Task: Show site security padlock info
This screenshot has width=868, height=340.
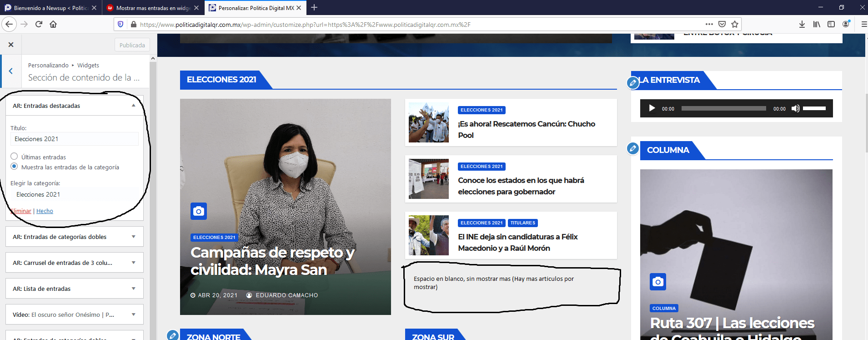Action: pyautogui.click(x=133, y=24)
